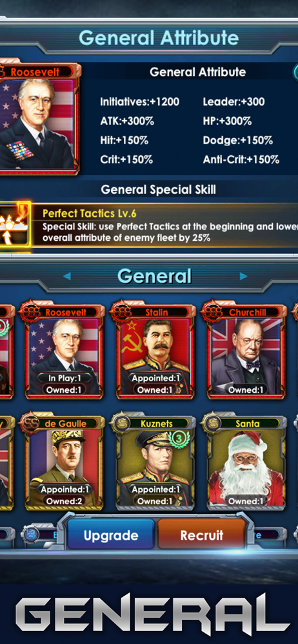Select the Stalin general card
This screenshot has width=298, height=644.
[x=155, y=351]
